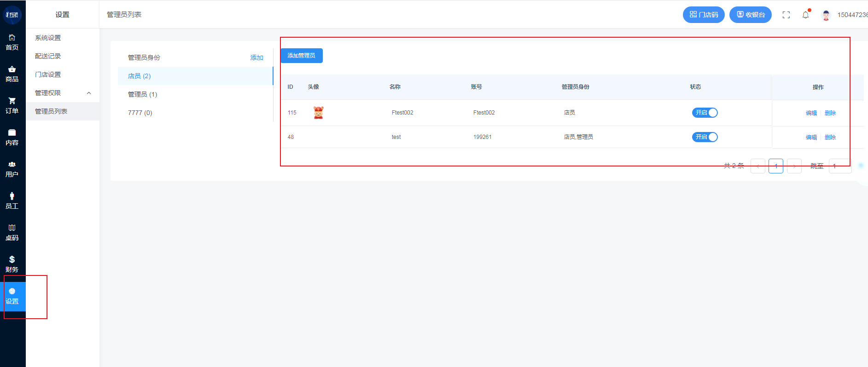Open the 首页 home section in sidebar
Screen dimensions: 868x367
(x=12, y=42)
